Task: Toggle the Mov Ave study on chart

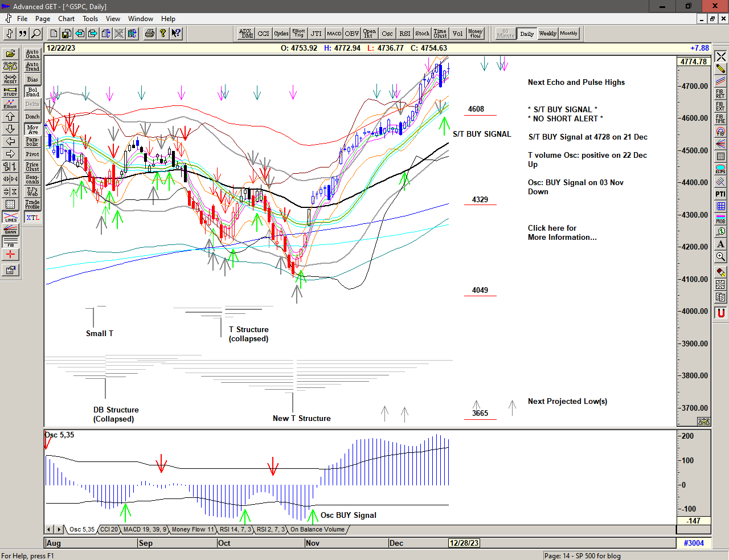Action: point(32,129)
